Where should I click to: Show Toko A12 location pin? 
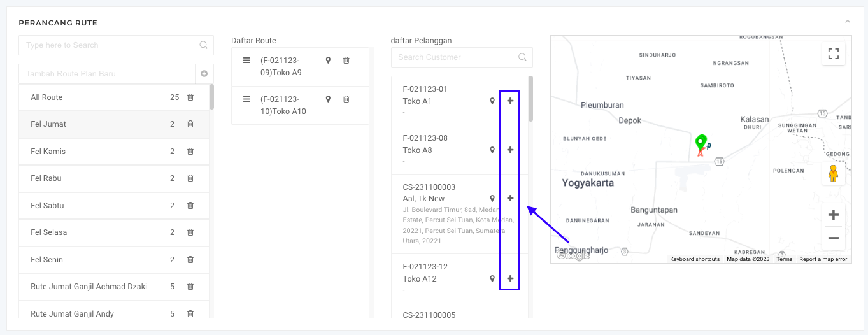[x=492, y=279]
